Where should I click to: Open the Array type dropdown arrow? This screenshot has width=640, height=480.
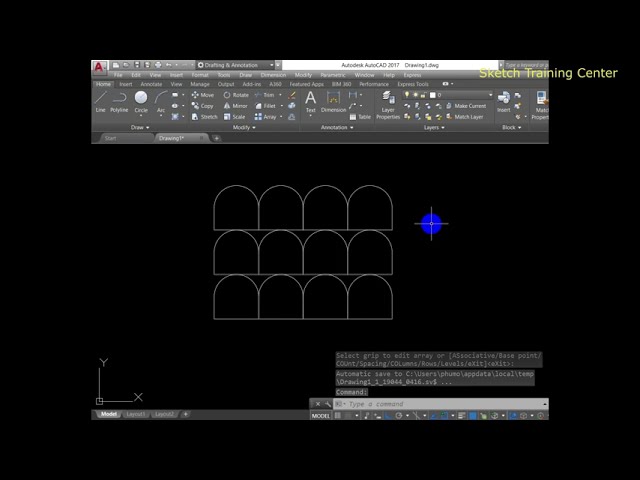281,117
